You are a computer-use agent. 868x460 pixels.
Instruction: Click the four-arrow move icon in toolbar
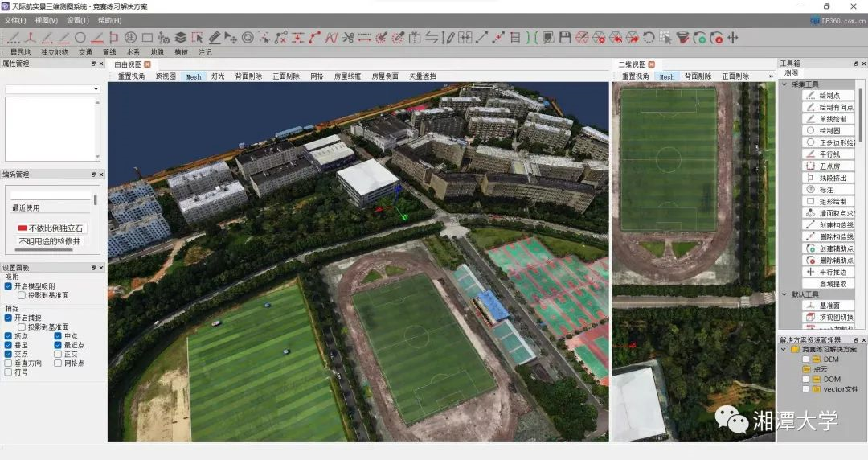coord(732,37)
